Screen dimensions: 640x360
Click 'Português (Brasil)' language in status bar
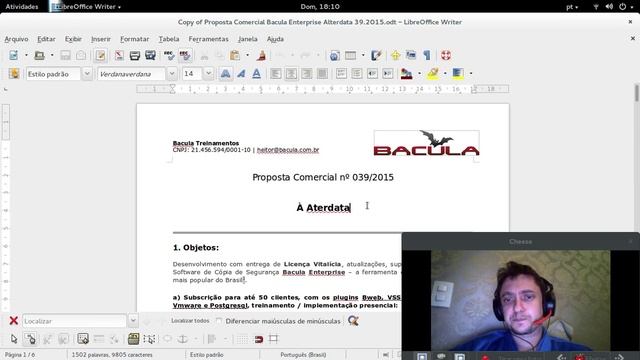[303, 355]
